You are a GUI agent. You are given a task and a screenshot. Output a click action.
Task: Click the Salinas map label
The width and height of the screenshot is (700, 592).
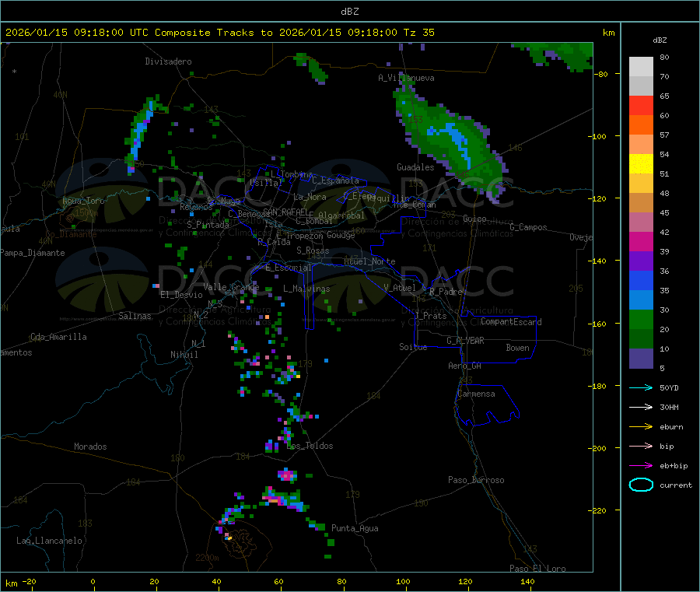[x=135, y=316]
